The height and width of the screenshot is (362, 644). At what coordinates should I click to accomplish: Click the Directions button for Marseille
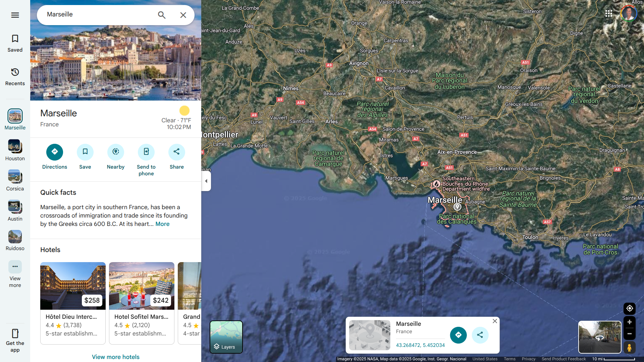[x=54, y=152]
